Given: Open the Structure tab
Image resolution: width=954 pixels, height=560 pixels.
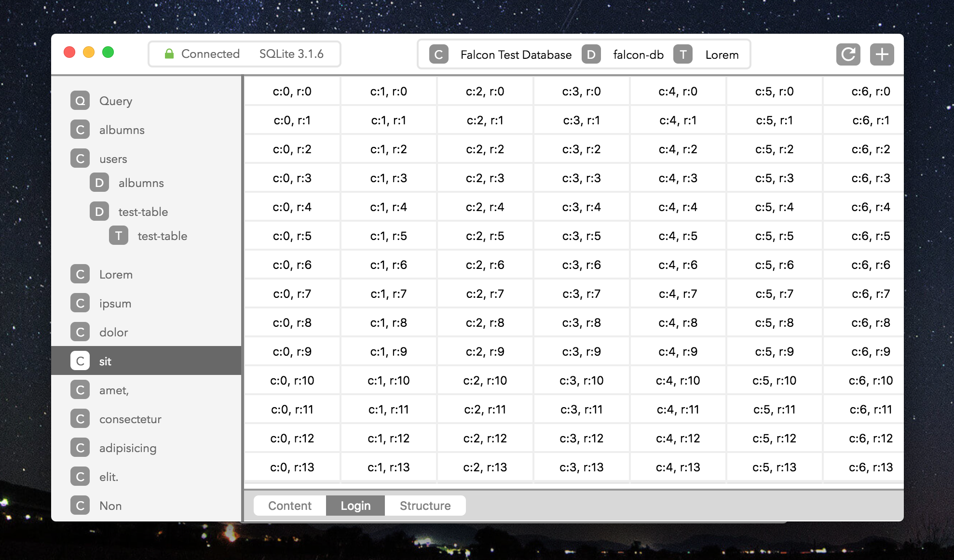Looking at the screenshot, I should coord(425,506).
